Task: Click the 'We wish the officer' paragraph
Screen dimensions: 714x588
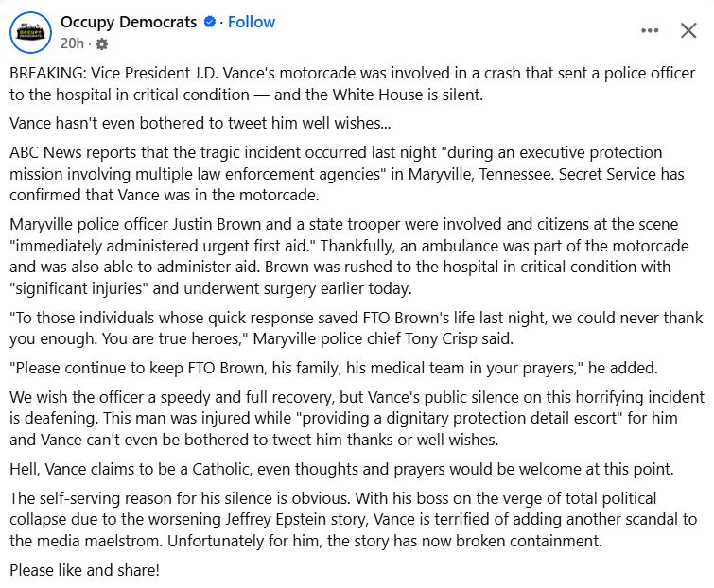Action: 350,418
